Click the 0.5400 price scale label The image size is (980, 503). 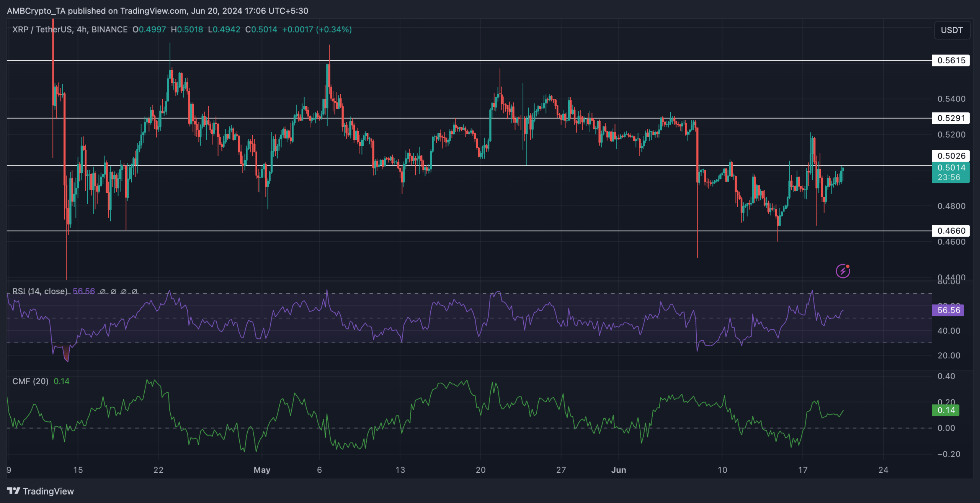[x=951, y=99]
